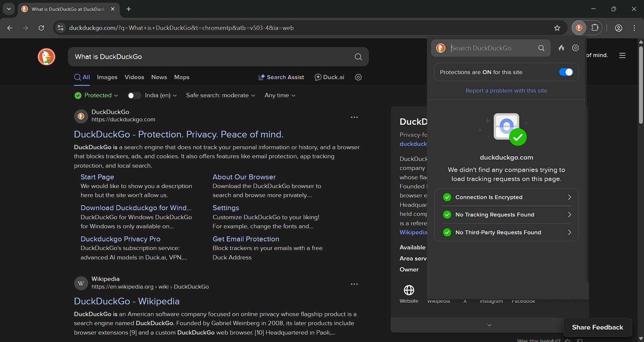The image size is (644, 342).
Task: Expand Connection Is Encrypted details
Action: [506, 197]
